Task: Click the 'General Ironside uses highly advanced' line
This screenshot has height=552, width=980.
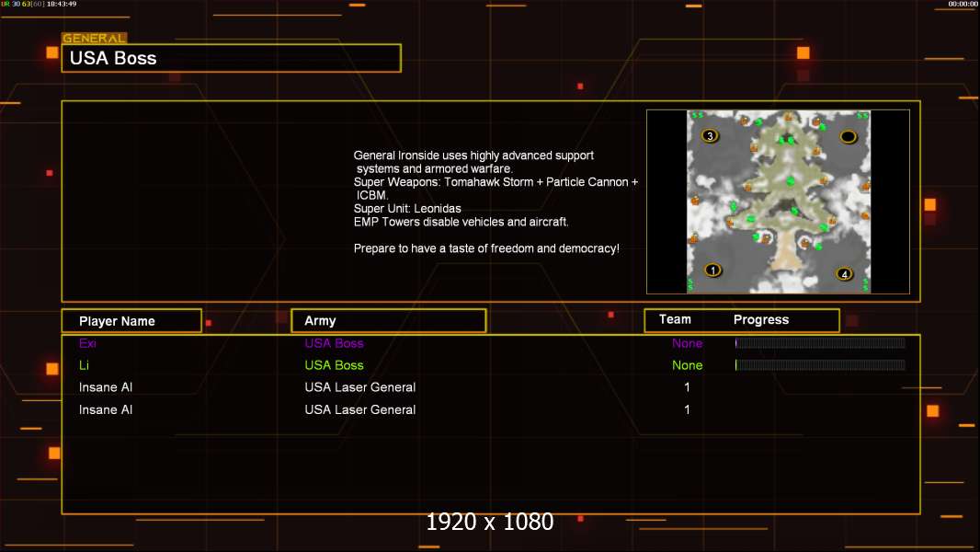Action: click(473, 155)
